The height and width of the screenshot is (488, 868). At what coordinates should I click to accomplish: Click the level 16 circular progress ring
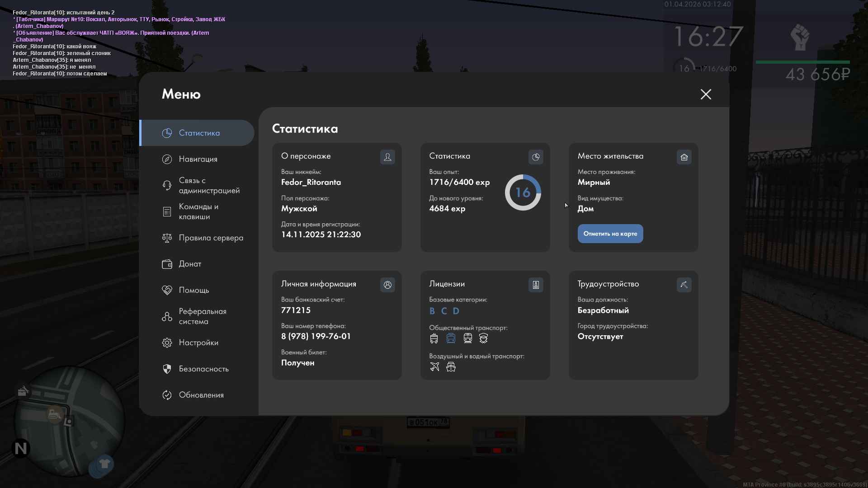coord(523,192)
